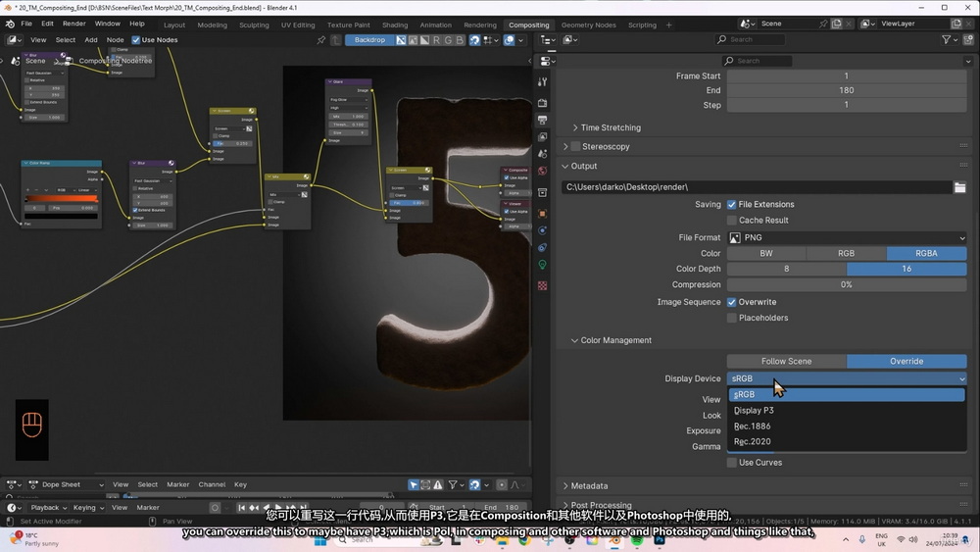The height and width of the screenshot is (552, 980).
Task: Open the Collection properties tab
Action: tap(543, 192)
